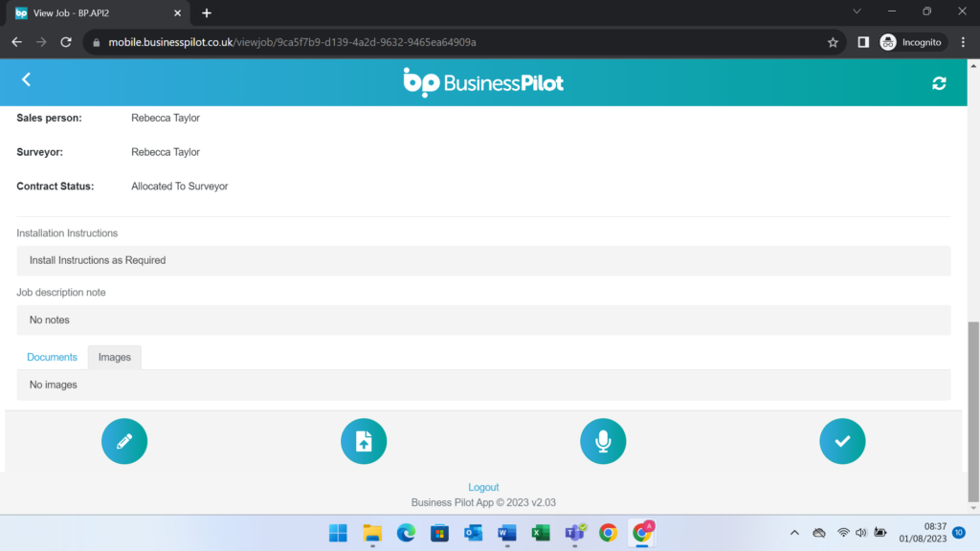This screenshot has width=980, height=551.
Task: Reload the page with the browser refresh icon
Action: [x=65, y=42]
